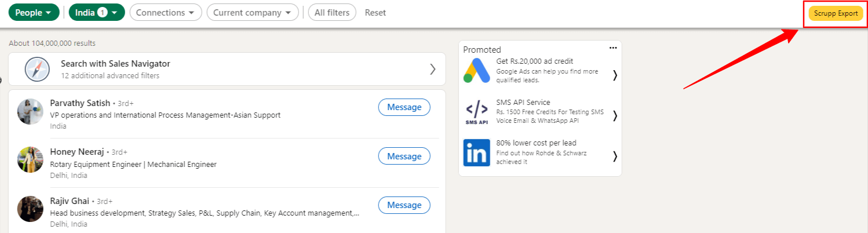Open the India location filter dropdown
The image size is (868, 233).
[x=97, y=12]
